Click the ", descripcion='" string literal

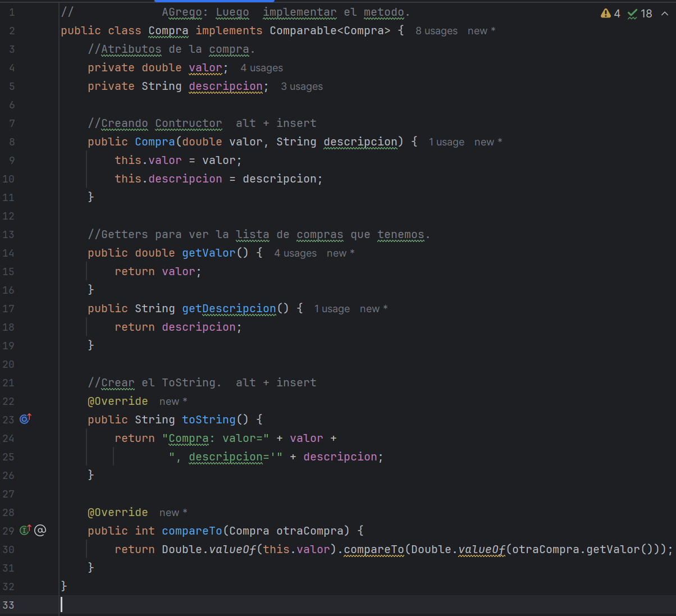click(226, 457)
